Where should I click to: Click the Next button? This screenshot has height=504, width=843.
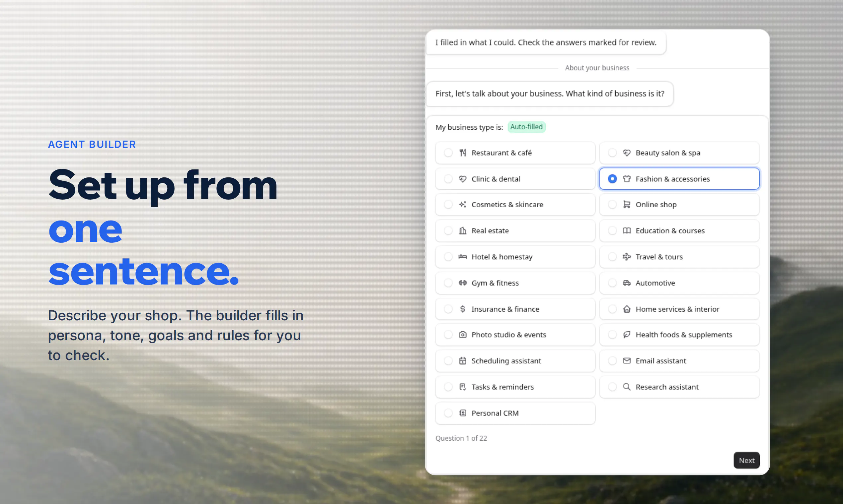coord(746,460)
